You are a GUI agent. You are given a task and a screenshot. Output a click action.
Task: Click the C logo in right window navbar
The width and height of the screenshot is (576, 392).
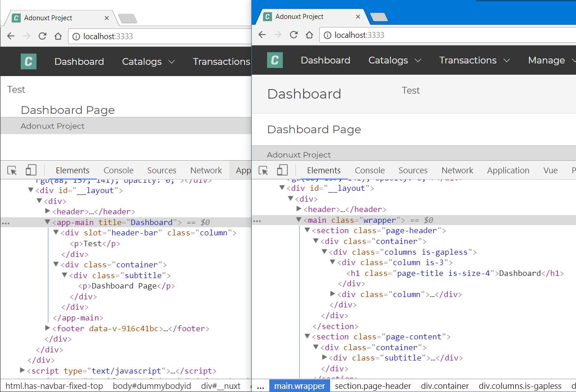tap(275, 60)
